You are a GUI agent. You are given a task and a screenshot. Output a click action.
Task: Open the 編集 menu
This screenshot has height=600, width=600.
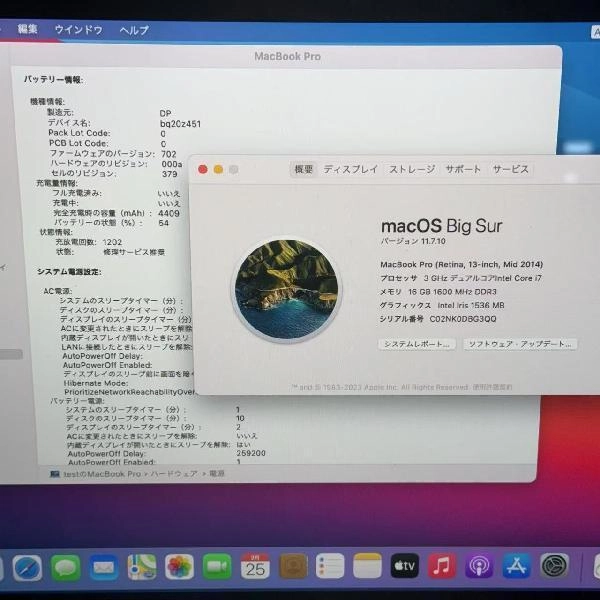[x=27, y=29]
